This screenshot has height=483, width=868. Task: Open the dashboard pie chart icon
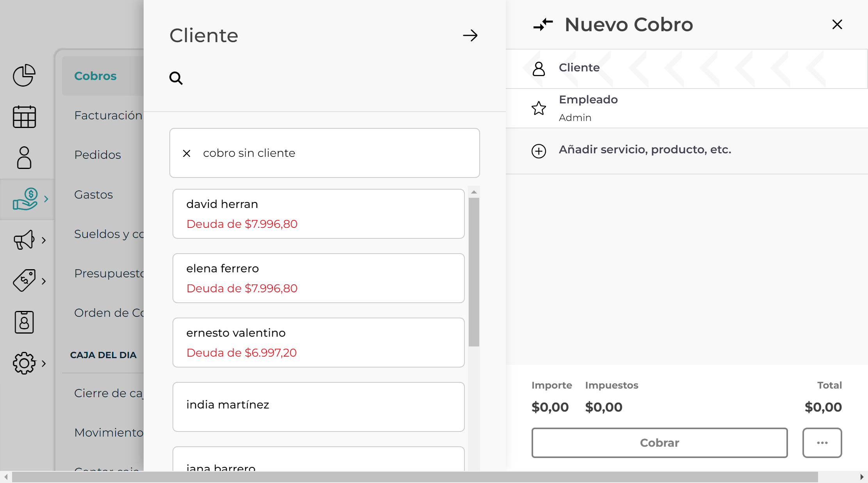[24, 75]
